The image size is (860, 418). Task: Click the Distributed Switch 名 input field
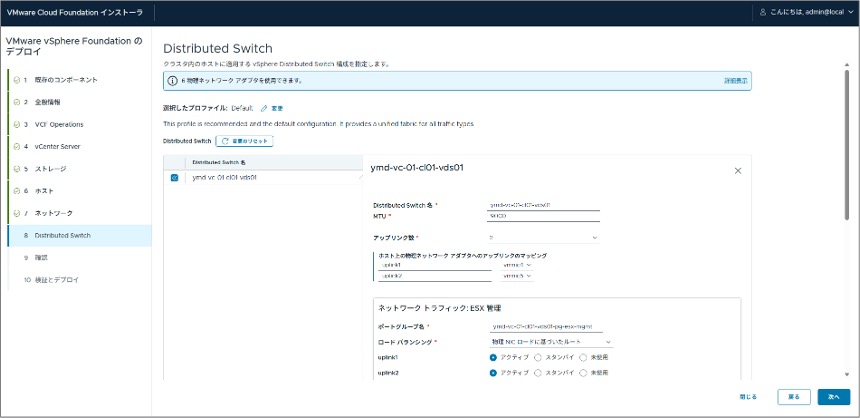coord(543,205)
